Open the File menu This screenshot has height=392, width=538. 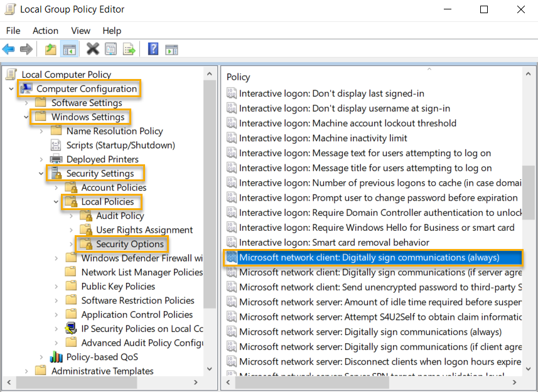13,30
